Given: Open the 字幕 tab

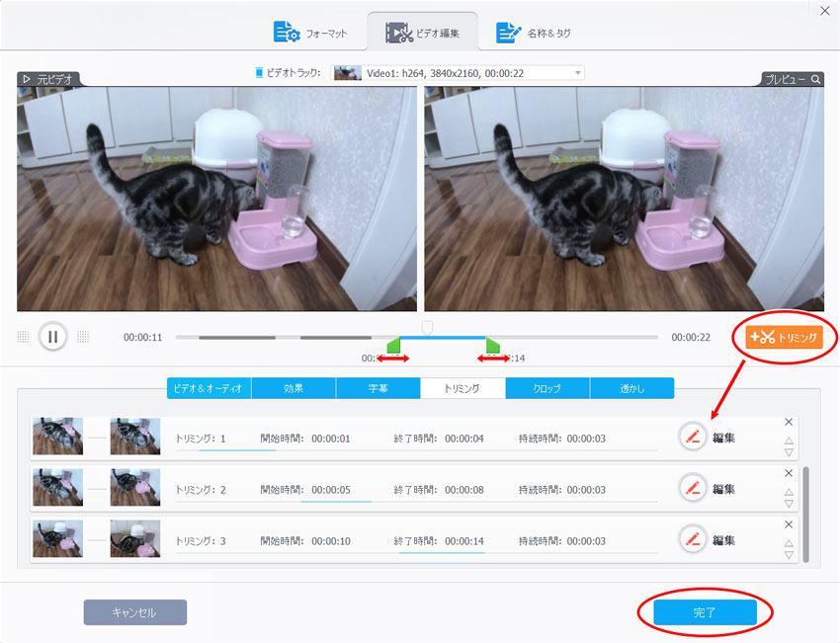Looking at the screenshot, I should coord(378,388).
